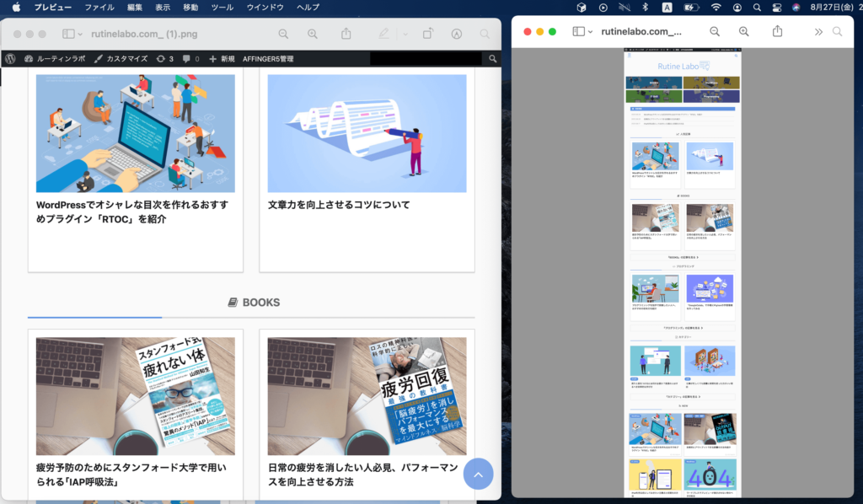
Task: Click the blue scroll-to-top arrow button
Action: click(x=478, y=475)
